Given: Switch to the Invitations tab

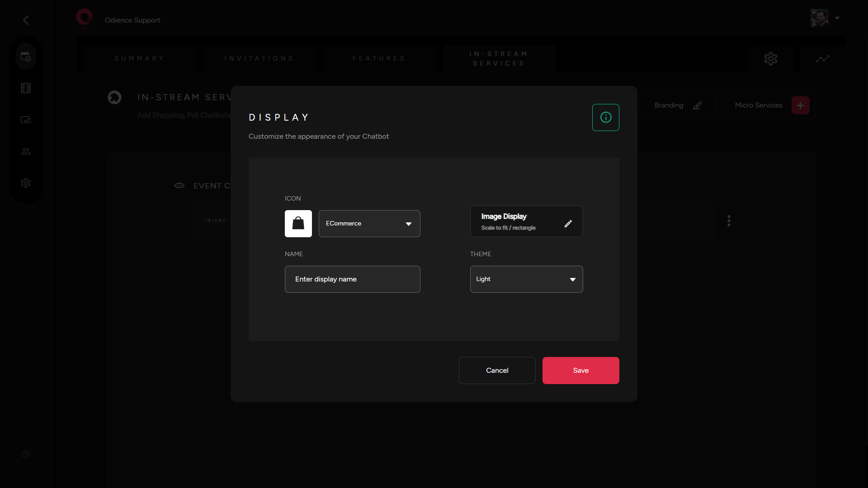Looking at the screenshot, I should click(259, 59).
